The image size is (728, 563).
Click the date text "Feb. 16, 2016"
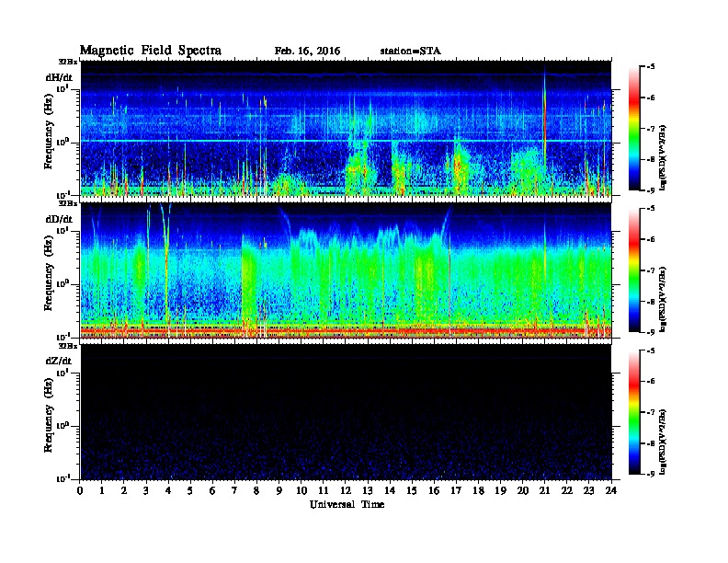click(307, 52)
